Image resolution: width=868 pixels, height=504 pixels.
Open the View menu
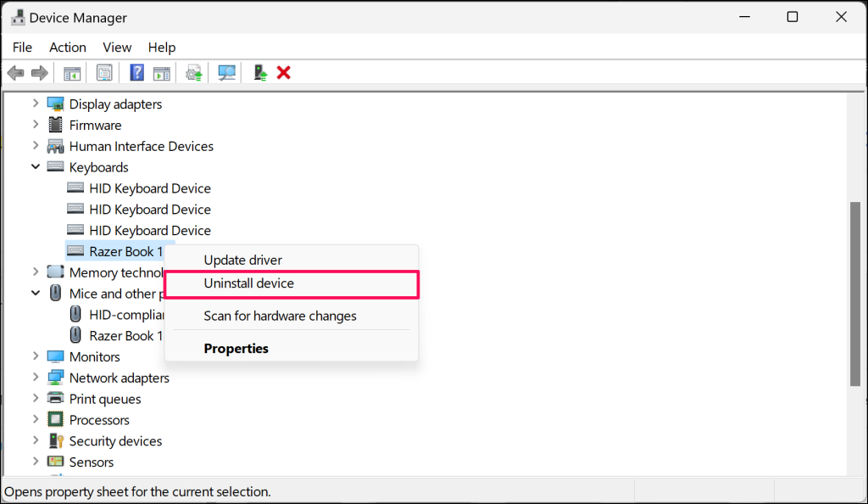(x=117, y=48)
